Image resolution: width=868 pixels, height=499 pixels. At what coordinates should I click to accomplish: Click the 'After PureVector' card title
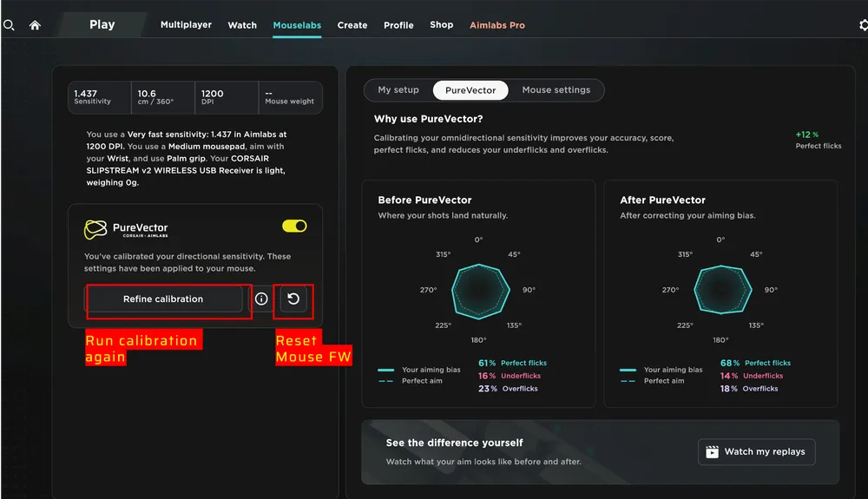pyautogui.click(x=662, y=200)
